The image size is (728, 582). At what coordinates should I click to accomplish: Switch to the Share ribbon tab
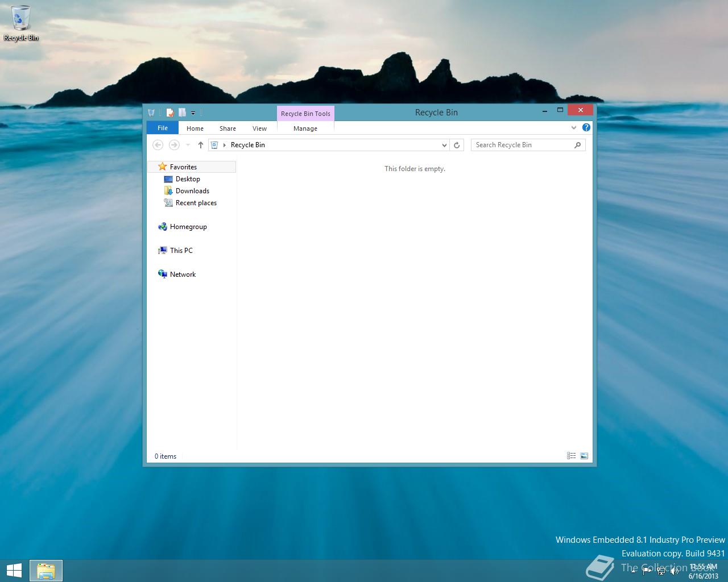coord(227,128)
